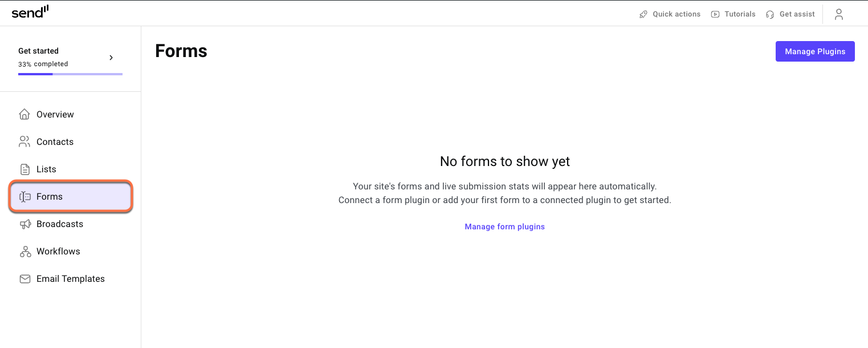Viewport: 868px width, 348px height.
Task: Click the Get assist headset icon
Action: [x=771, y=14]
